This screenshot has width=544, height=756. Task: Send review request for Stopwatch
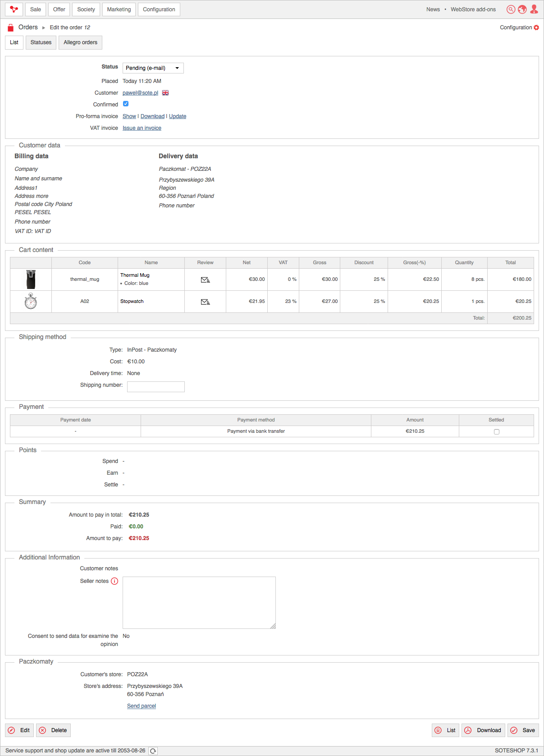pos(205,302)
